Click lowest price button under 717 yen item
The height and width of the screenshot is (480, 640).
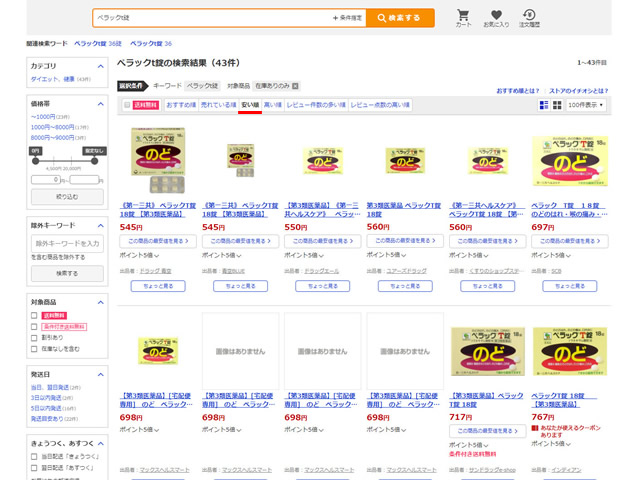[x=487, y=431]
